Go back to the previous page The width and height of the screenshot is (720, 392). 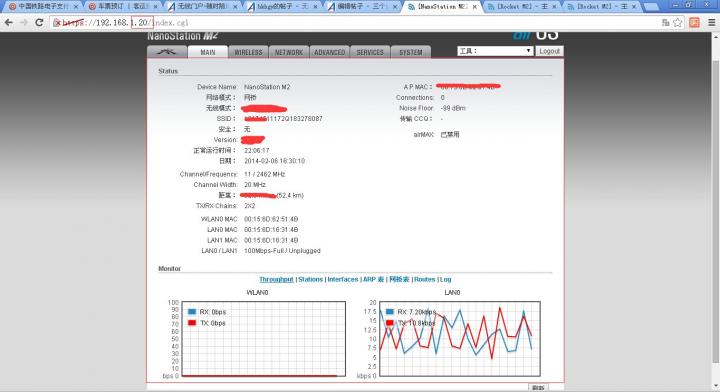pyautogui.click(x=8, y=22)
